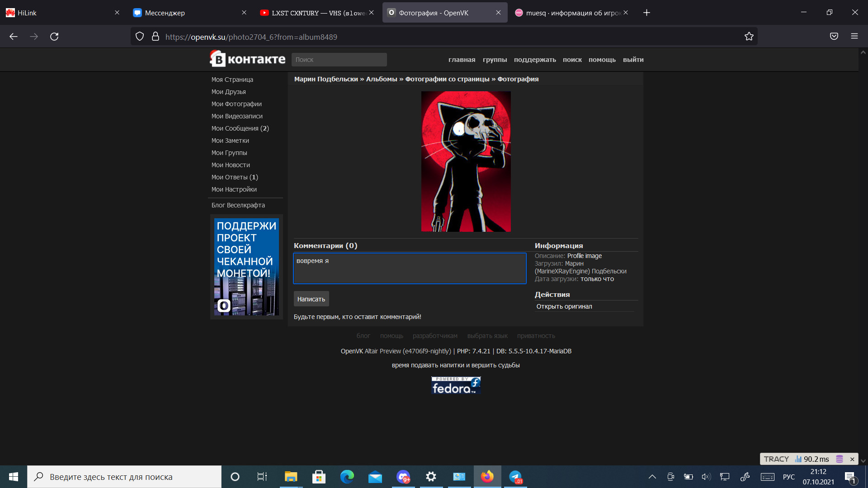Bookmark page with star icon
868x488 pixels.
pyautogui.click(x=749, y=37)
